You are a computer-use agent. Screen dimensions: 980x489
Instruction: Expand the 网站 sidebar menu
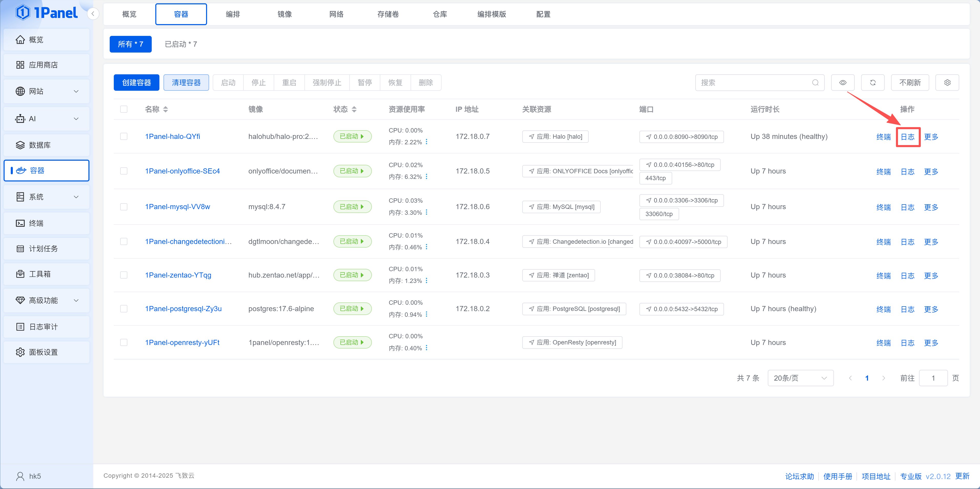click(x=46, y=91)
